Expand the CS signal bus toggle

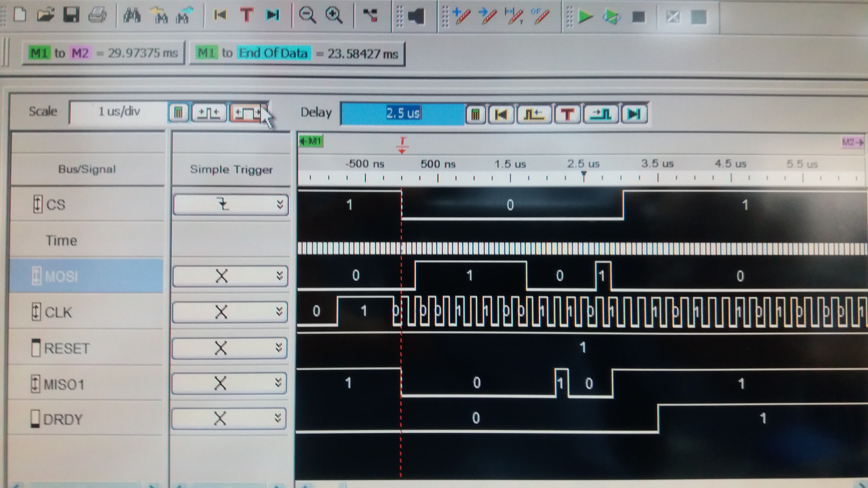[37, 204]
